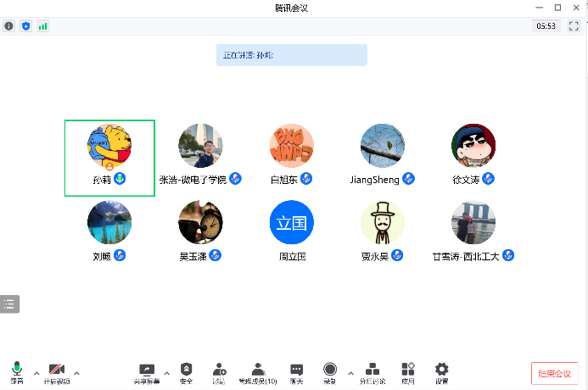The image size is (588, 390).
Task: Open the Settings gear icon
Action: point(441,370)
